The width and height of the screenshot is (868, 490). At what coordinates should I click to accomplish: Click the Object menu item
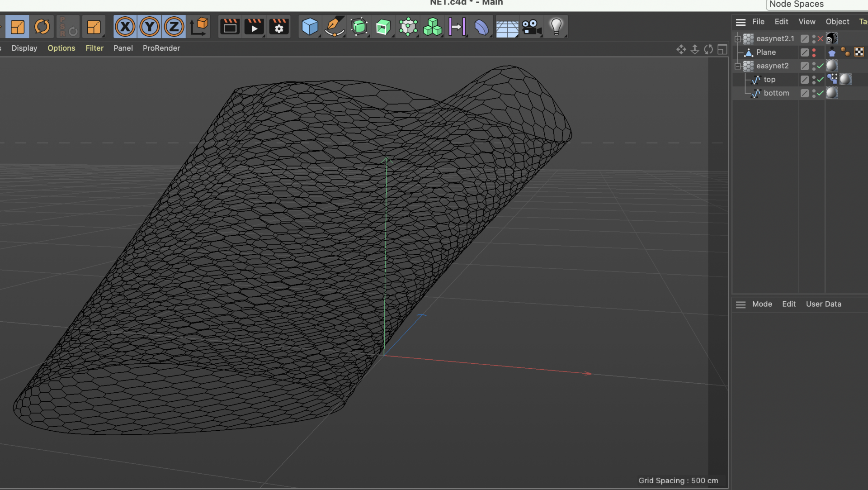[838, 20]
